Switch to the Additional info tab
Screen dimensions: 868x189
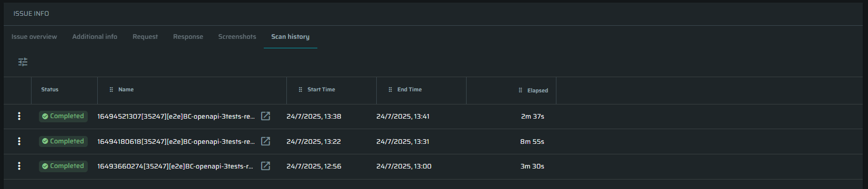(x=95, y=37)
